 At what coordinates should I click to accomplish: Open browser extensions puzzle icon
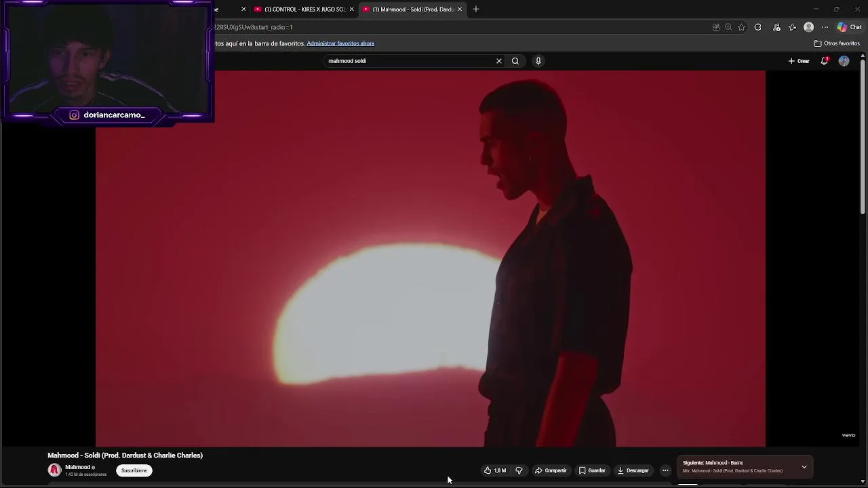(x=758, y=27)
